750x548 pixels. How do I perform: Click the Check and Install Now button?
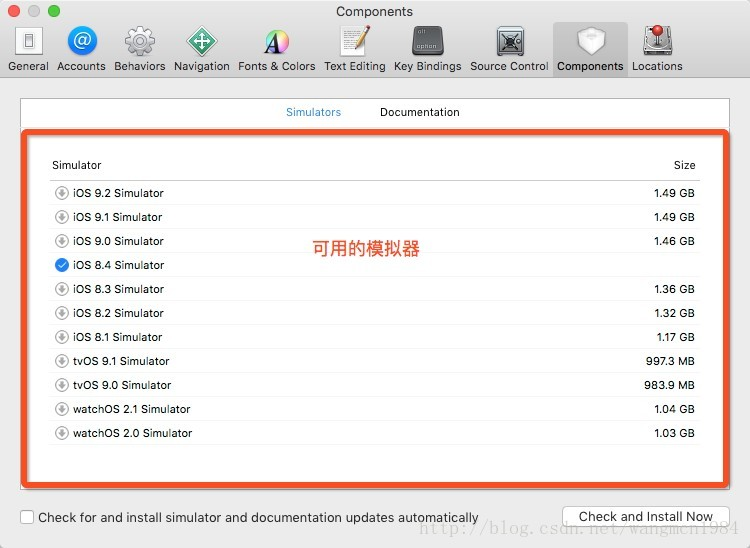click(646, 516)
